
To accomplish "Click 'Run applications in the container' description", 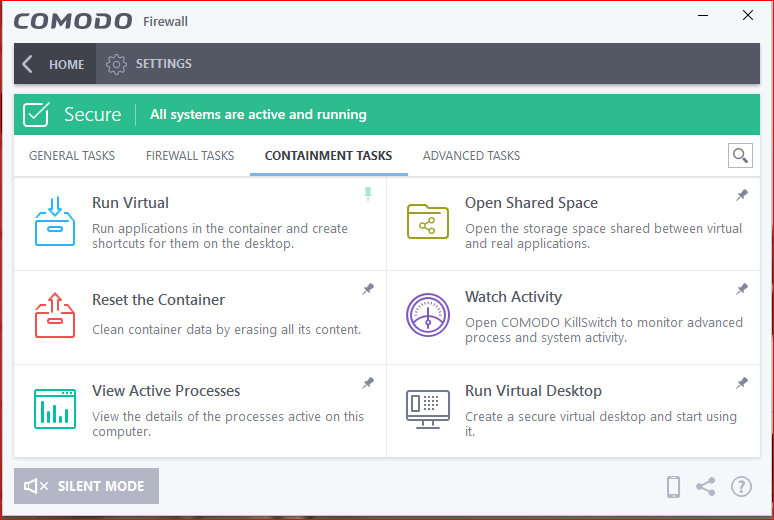I will (x=220, y=236).
